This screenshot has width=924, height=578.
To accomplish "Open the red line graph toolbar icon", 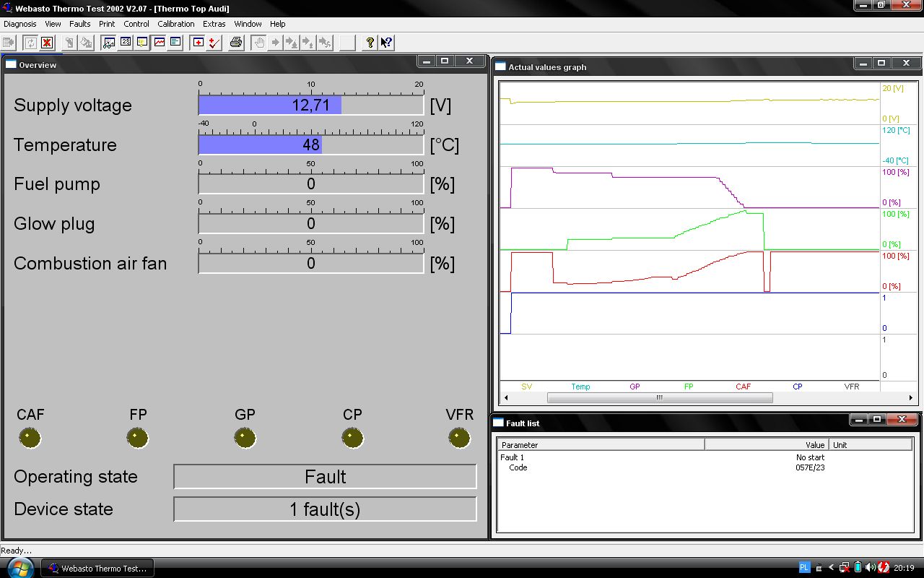I will 159,43.
